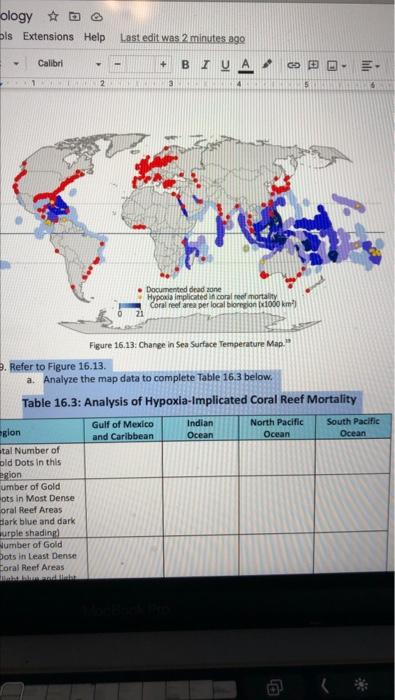The height and width of the screenshot is (700, 395).
Task: Check the cloud document status icon
Action: click(x=97, y=18)
